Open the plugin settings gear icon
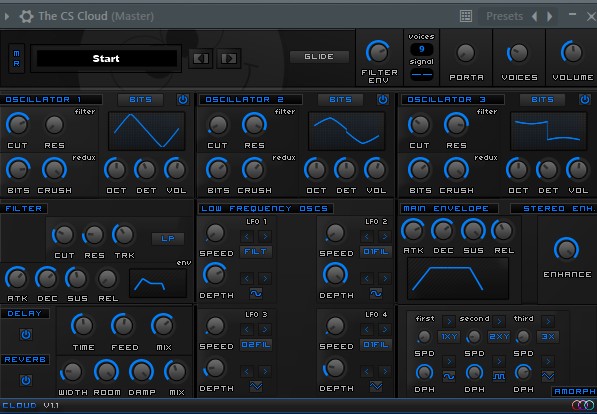597x414 pixels. click(26, 16)
